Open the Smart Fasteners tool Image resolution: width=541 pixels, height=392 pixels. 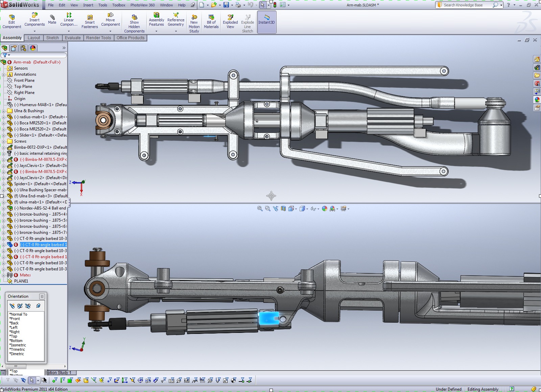pyautogui.click(x=90, y=21)
